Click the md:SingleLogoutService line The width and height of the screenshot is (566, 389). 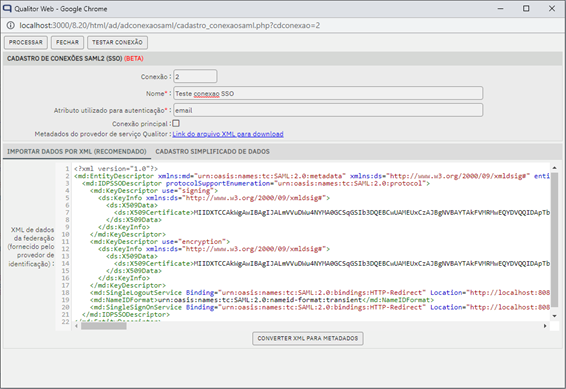(x=319, y=293)
